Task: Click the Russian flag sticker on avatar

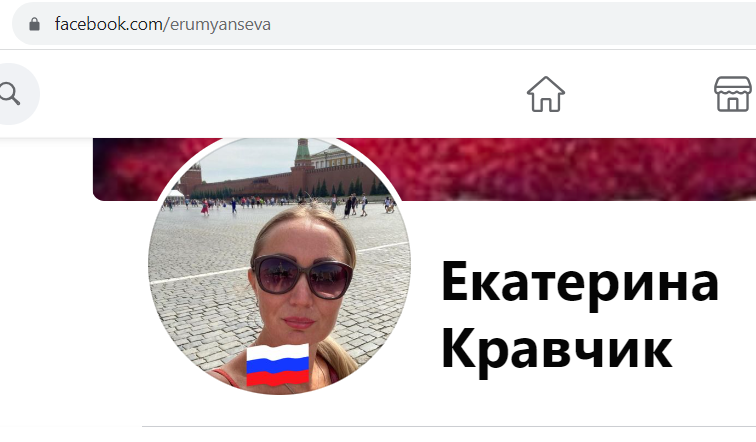Action: (278, 365)
